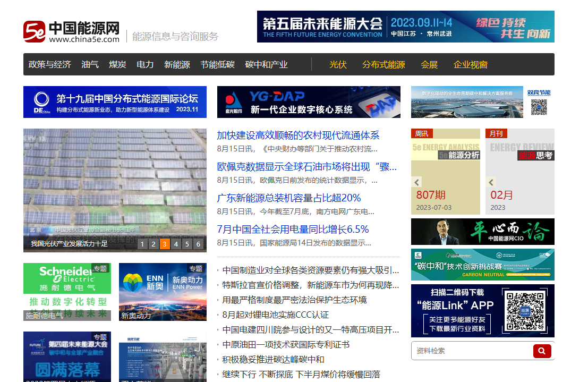This screenshot has height=382, width=588.
Task: Open article 积极稳妥推进碳达峰碳中和
Action: (273, 360)
